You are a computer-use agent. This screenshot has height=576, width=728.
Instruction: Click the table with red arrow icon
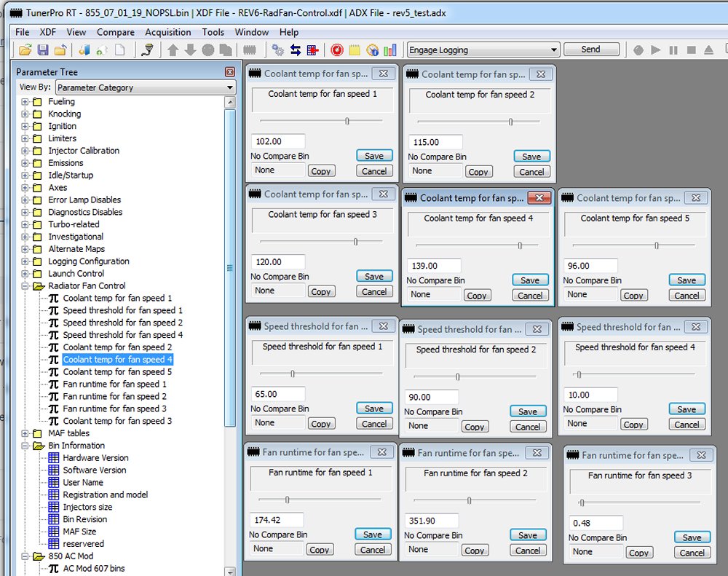click(x=313, y=50)
